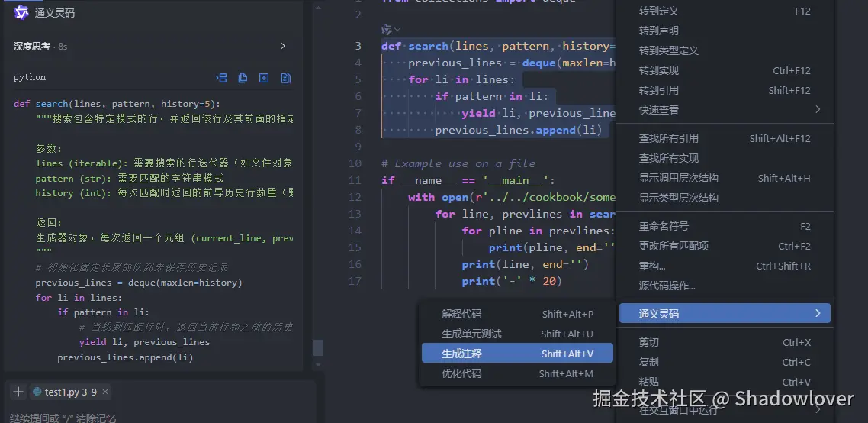Open the 快速查看 submenu

724,110
